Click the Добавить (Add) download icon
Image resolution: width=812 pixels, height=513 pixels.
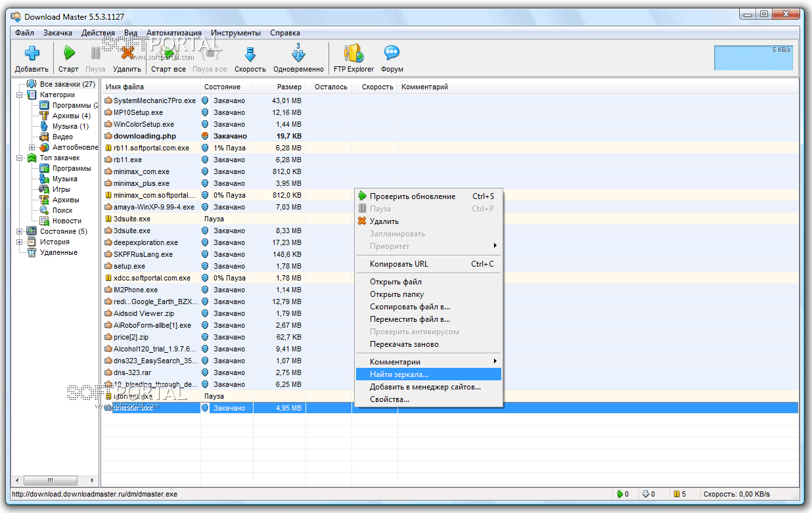point(32,54)
